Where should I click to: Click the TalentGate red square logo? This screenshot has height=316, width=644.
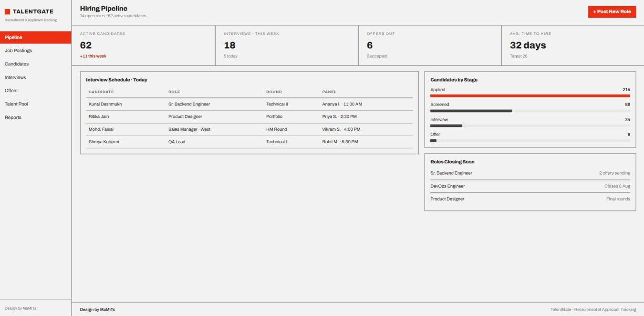[7, 11]
